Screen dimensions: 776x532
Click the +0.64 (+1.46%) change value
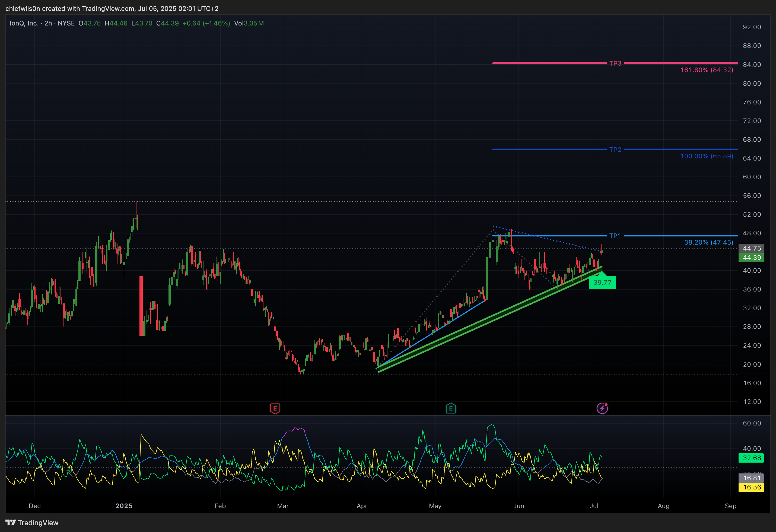coord(206,23)
